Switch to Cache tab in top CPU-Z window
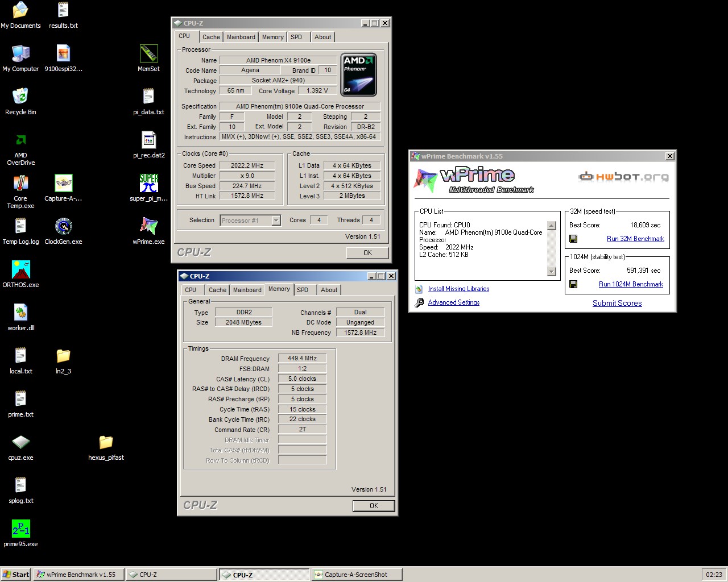 pyautogui.click(x=211, y=37)
